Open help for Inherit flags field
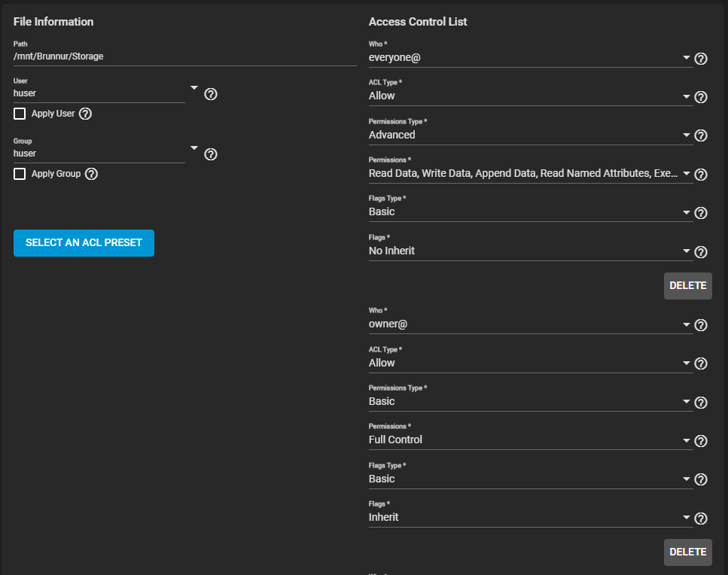The width and height of the screenshot is (728, 575). (x=701, y=519)
